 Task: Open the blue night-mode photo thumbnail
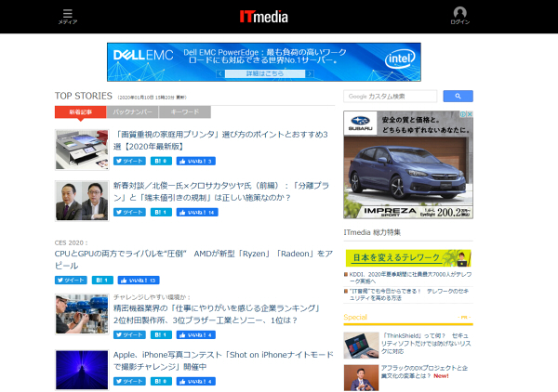[82, 370]
